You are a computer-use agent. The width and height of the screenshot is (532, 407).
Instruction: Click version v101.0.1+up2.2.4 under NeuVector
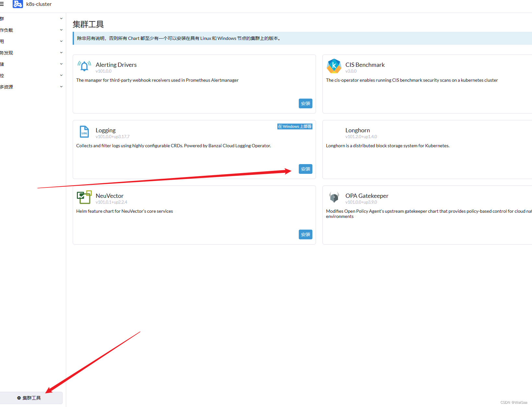coord(111,202)
